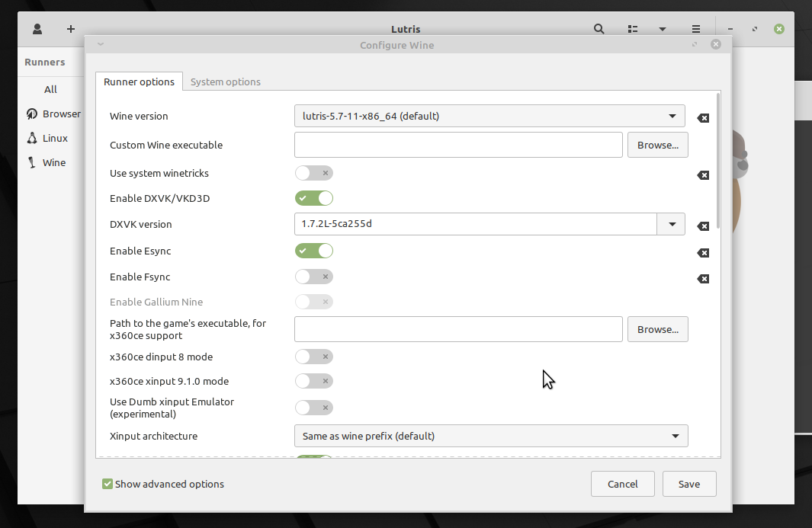Open the Configure Wine window menu chevron

tap(101, 44)
